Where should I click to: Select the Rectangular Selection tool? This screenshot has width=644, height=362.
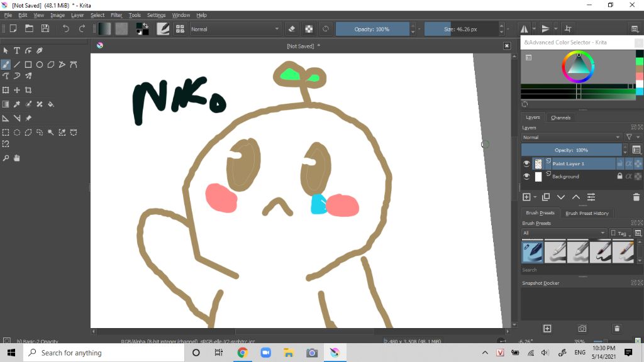coord(6,133)
